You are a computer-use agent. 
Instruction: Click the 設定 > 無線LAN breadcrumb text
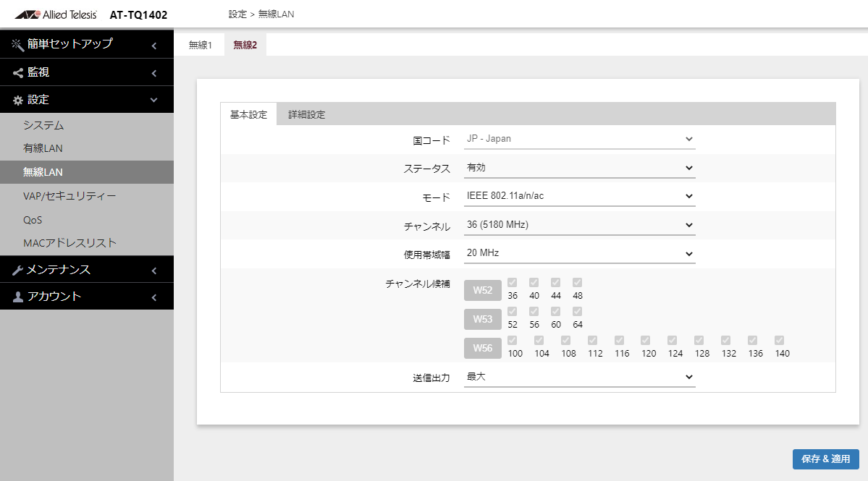[x=261, y=14]
